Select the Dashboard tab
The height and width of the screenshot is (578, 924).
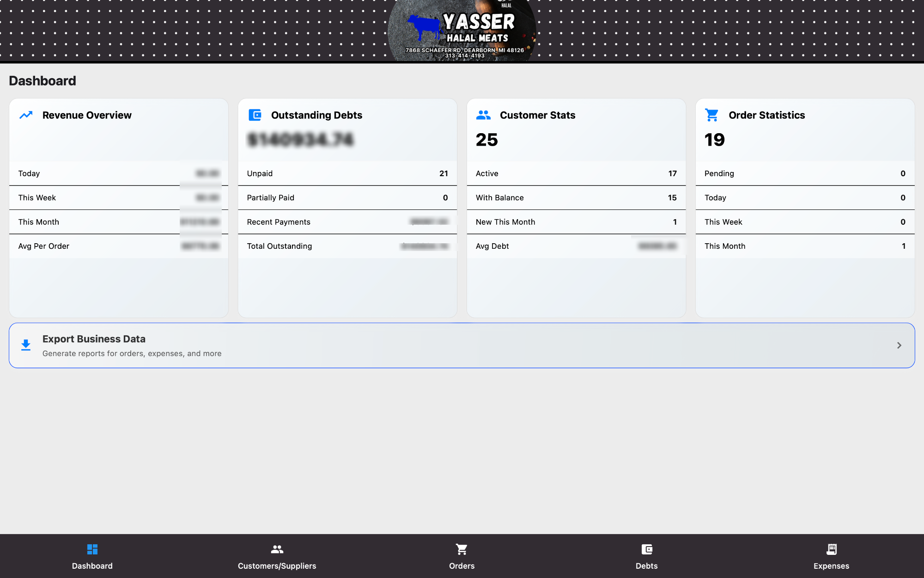92,556
